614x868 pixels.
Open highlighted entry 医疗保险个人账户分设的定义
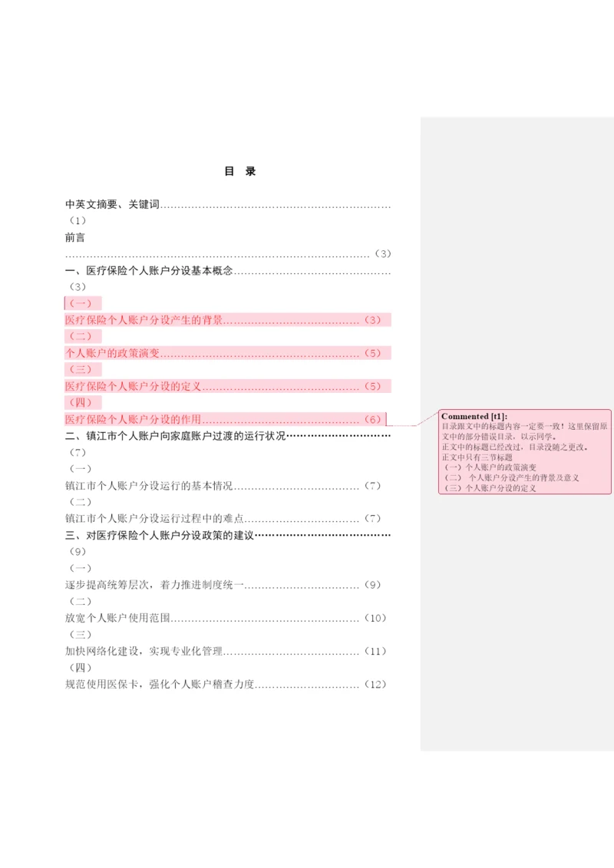pyautogui.click(x=133, y=386)
